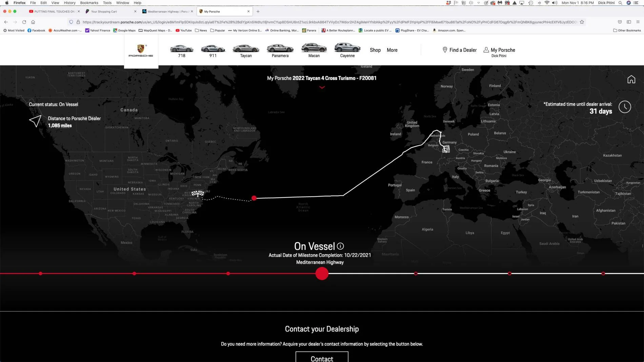
Task: Select the third timeline milestone dot
Action: click(228, 274)
